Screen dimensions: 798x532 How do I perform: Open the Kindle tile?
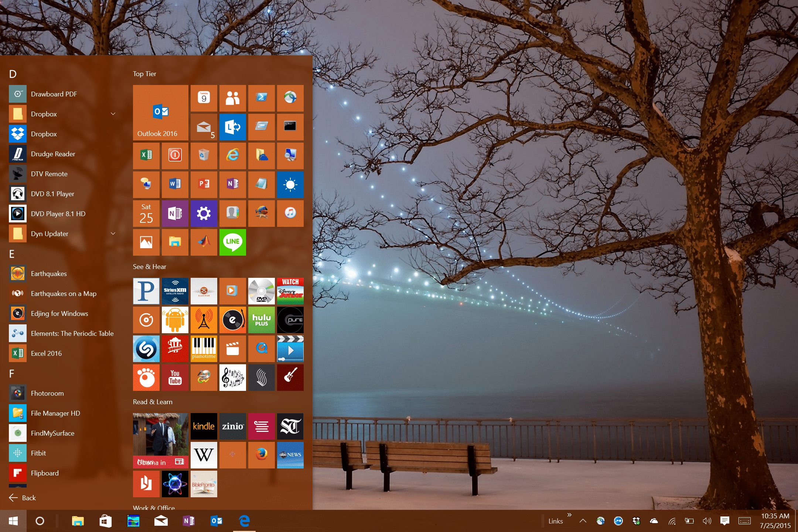204,426
